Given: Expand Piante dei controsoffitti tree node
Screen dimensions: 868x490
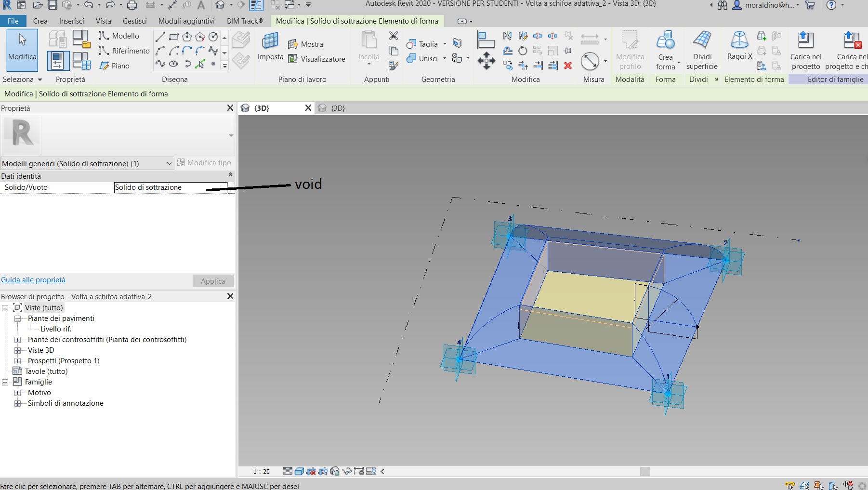Looking at the screenshot, I should click(x=18, y=340).
